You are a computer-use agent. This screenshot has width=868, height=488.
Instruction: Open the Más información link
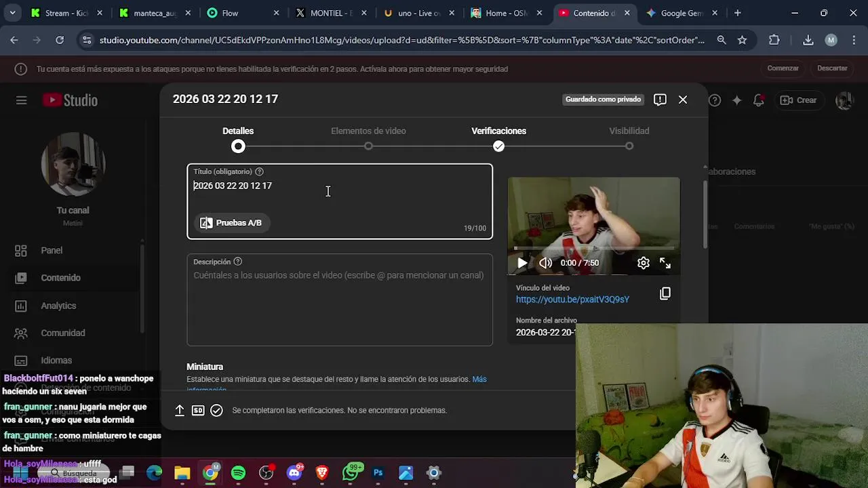tap(479, 380)
